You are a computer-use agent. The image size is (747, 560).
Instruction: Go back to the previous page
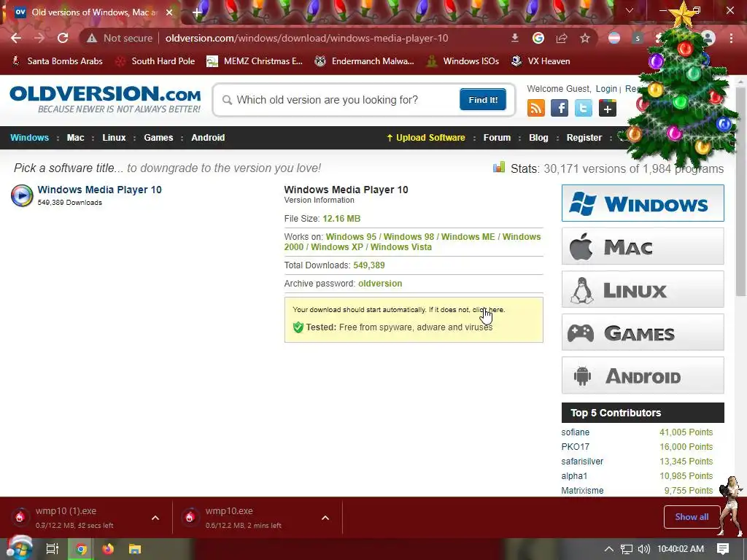pos(16,38)
